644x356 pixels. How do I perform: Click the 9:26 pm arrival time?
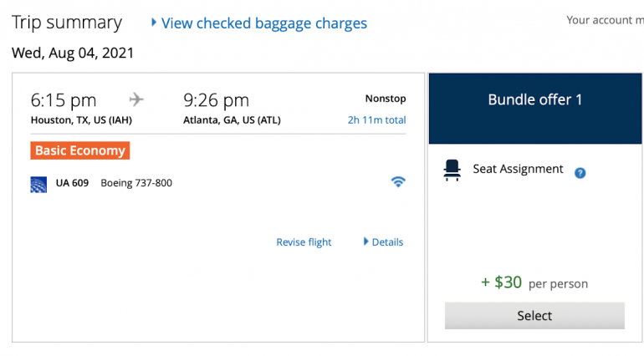216,100
